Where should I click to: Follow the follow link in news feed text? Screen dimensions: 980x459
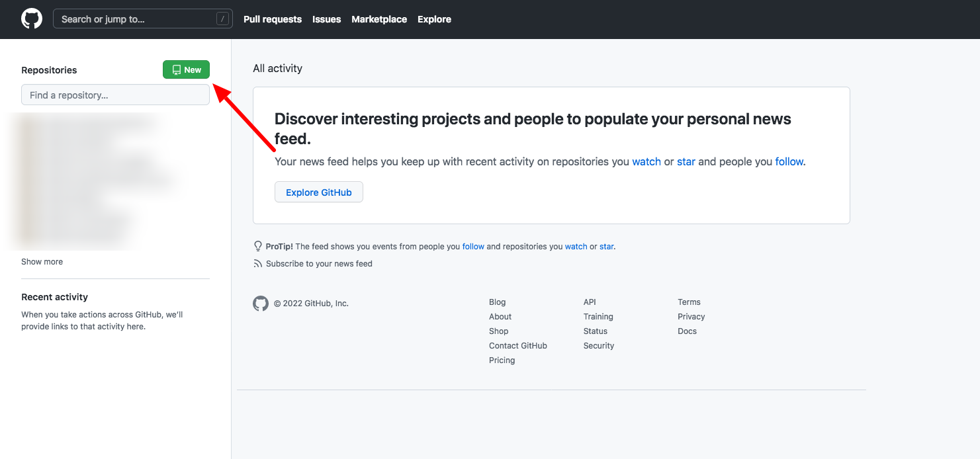tap(789, 161)
